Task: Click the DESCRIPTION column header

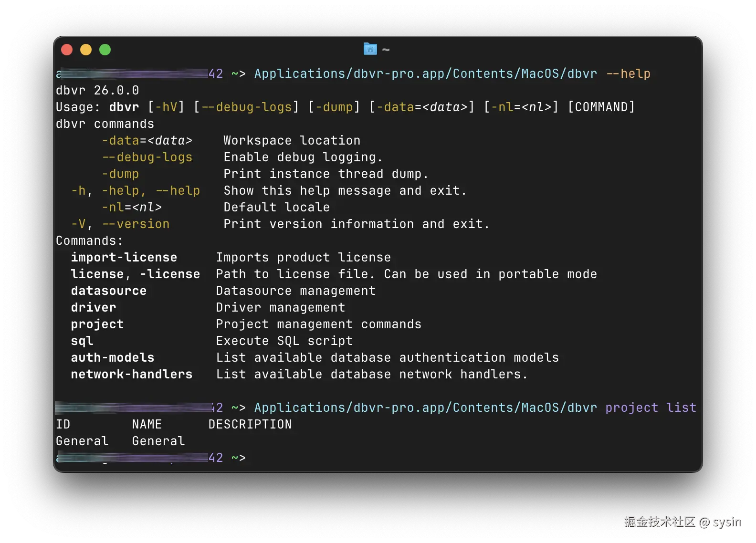Action: (250, 425)
